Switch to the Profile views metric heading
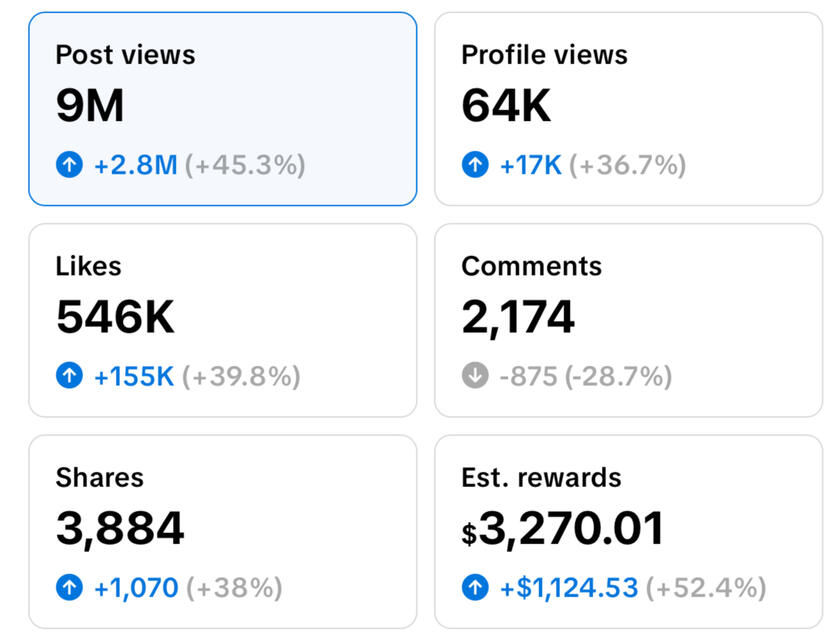 point(544,55)
